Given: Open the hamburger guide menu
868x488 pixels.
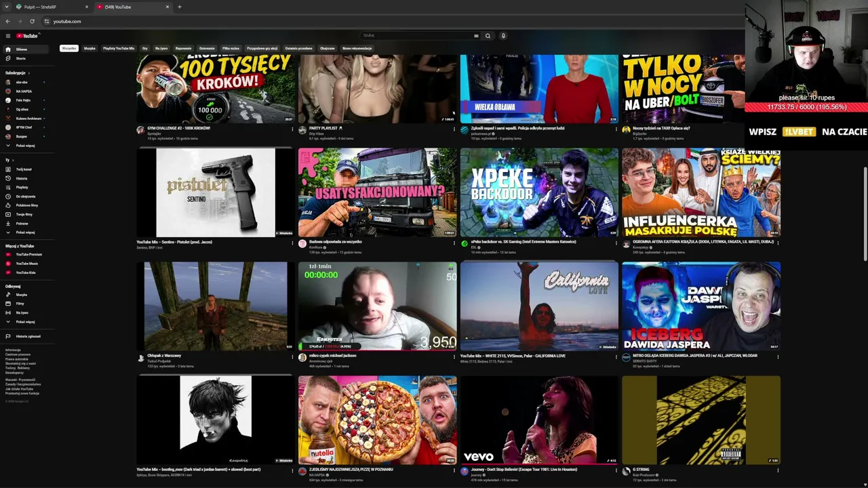Looking at the screenshot, I should tap(8, 36).
